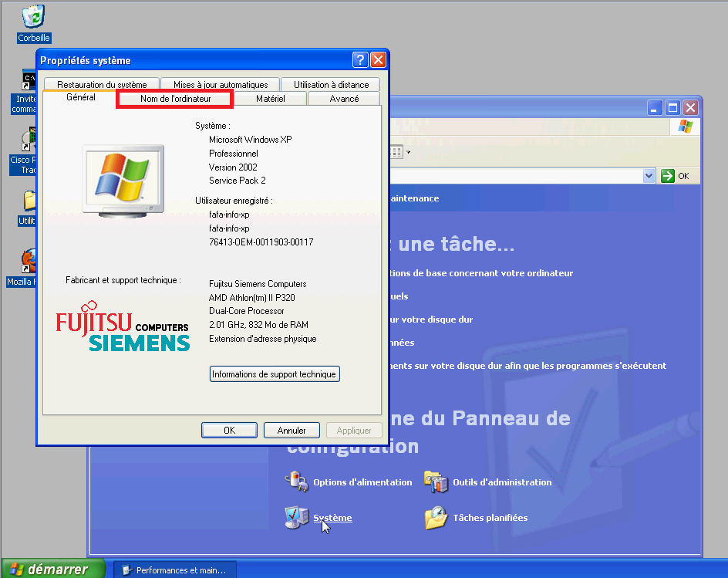Confirm with the OK button in Propriétés système
Viewport: 728px width, 578px height.
[x=229, y=431]
